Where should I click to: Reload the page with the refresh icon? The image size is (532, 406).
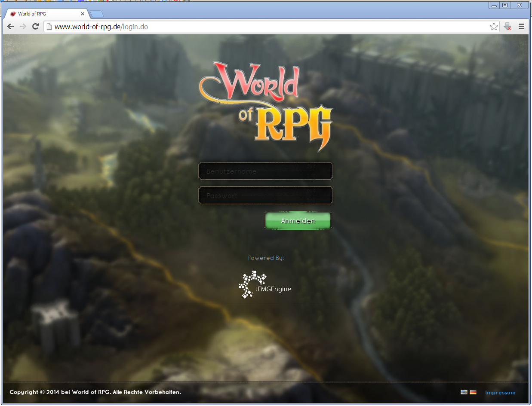[x=36, y=27]
